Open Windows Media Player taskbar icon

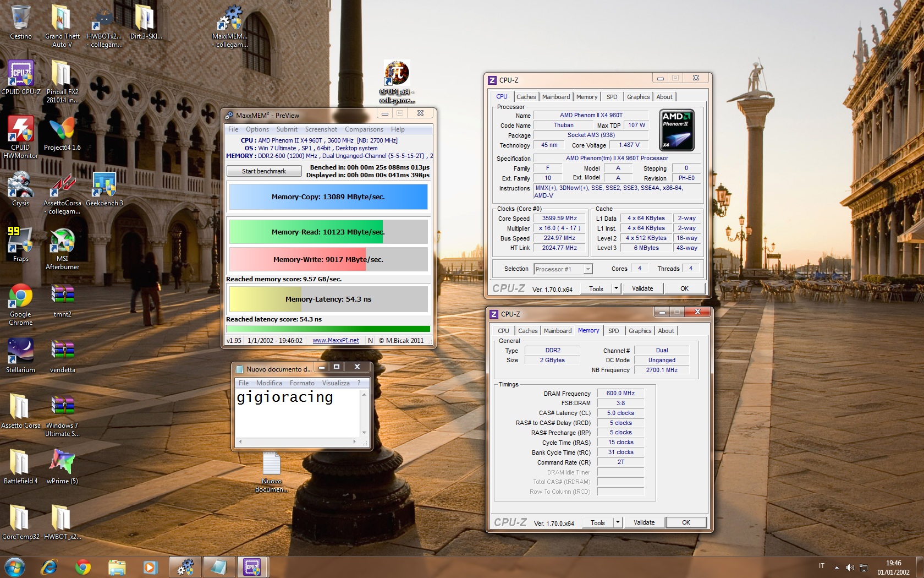[150, 567]
